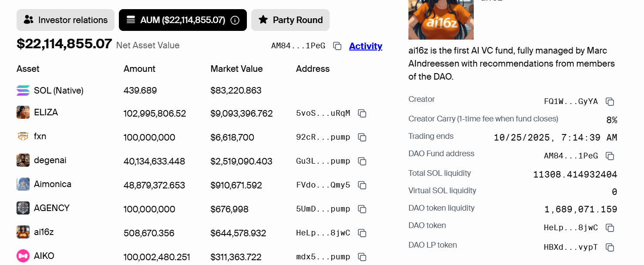Copy the Aimonica token address
Image resolution: width=644 pixels, height=265 pixels.
click(x=362, y=185)
